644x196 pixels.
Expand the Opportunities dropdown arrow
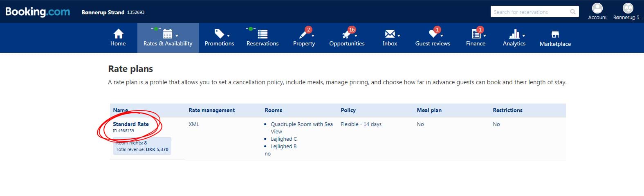point(356,36)
